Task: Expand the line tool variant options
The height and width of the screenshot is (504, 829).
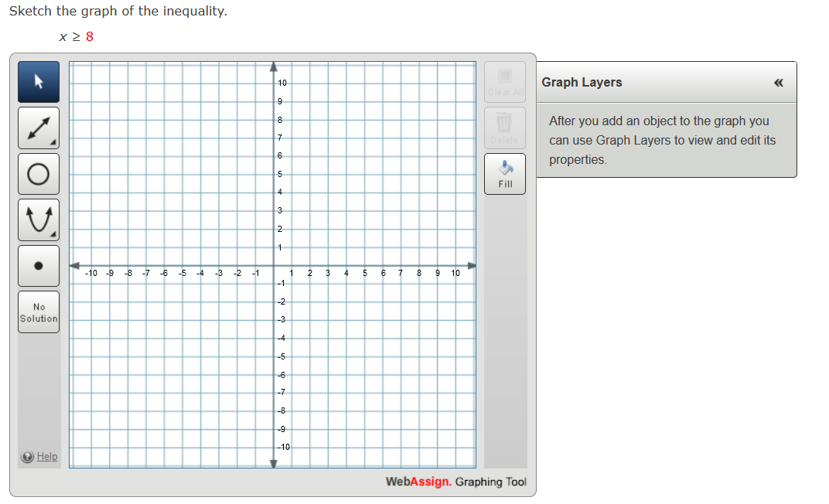Action: pyautogui.click(x=53, y=141)
